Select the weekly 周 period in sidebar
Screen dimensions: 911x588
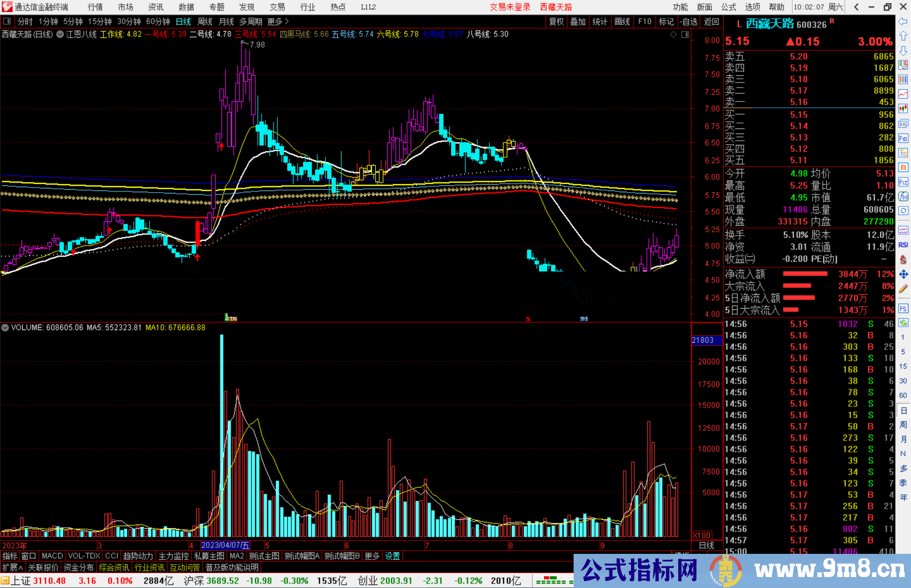[x=903, y=425]
